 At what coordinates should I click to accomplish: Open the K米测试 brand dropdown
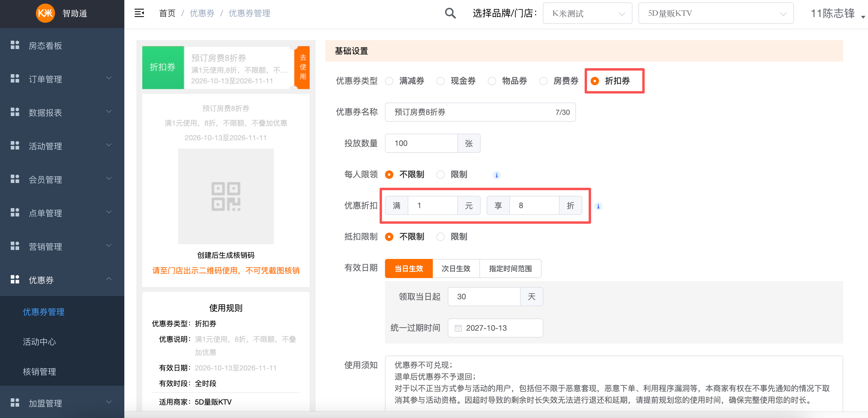pos(587,13)
